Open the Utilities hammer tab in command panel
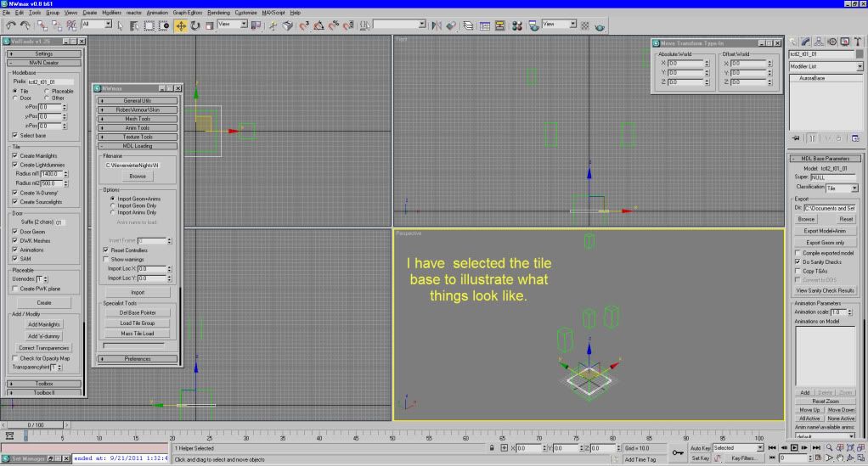This screenshot has height=466, width=868. [x=857, y=41]
